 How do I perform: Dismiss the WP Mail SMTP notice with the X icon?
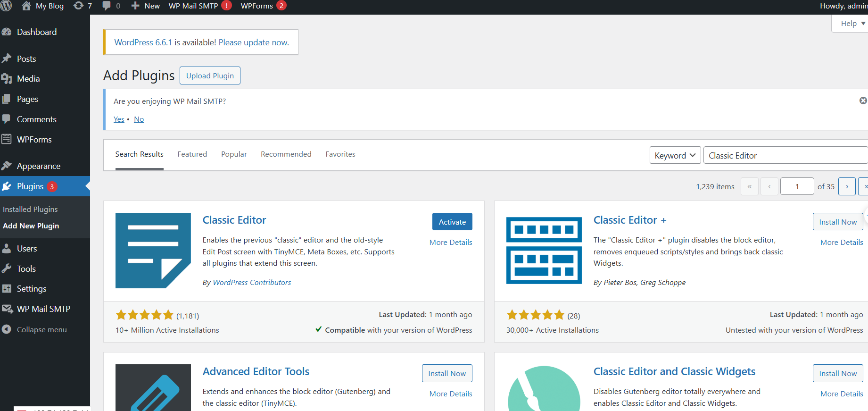[863, 101]
